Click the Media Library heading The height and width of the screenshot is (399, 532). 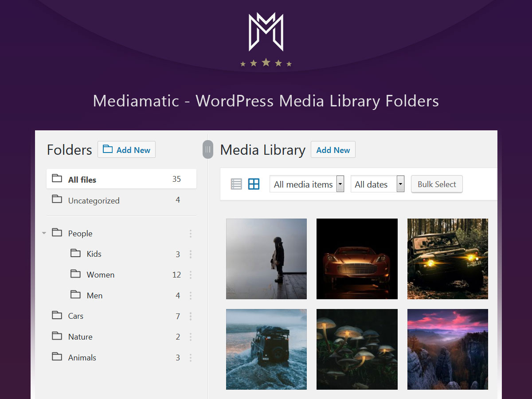[263, 150]
